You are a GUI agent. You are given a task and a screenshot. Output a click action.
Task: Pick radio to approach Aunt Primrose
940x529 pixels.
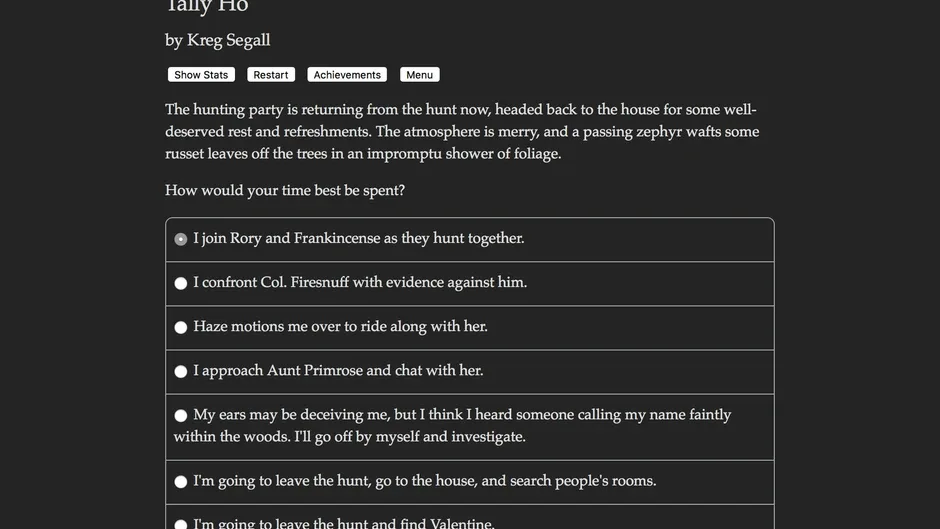click(180, 371)
